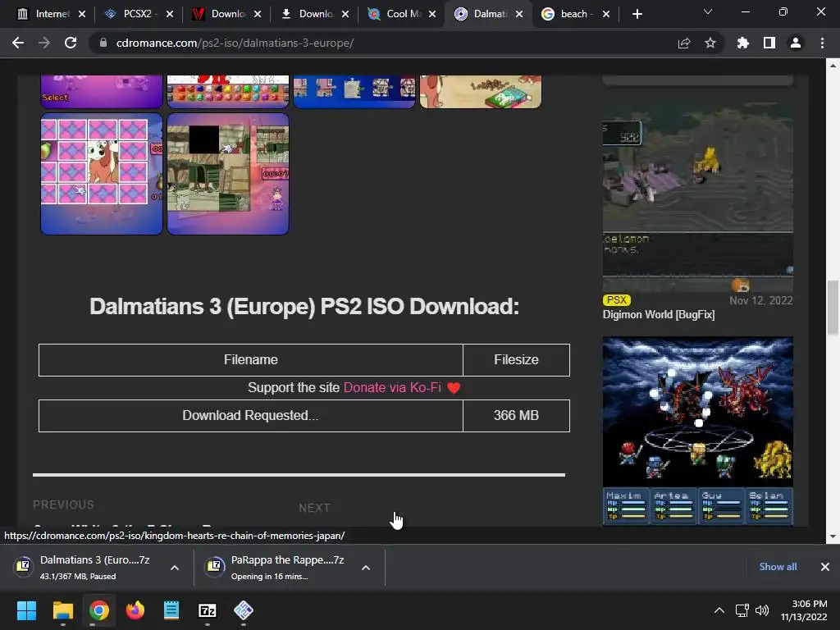
Task: Click the scrollbar up arrow
Action: (833, 66)
